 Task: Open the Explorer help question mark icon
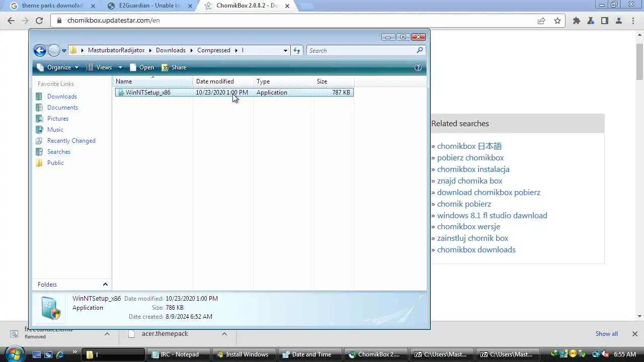click(418, 67)
